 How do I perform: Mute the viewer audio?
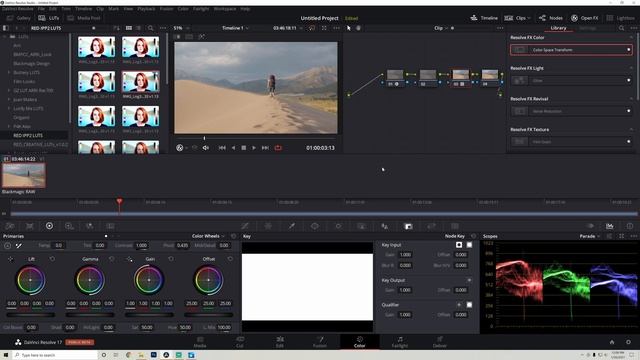click(x=206, y=148)
